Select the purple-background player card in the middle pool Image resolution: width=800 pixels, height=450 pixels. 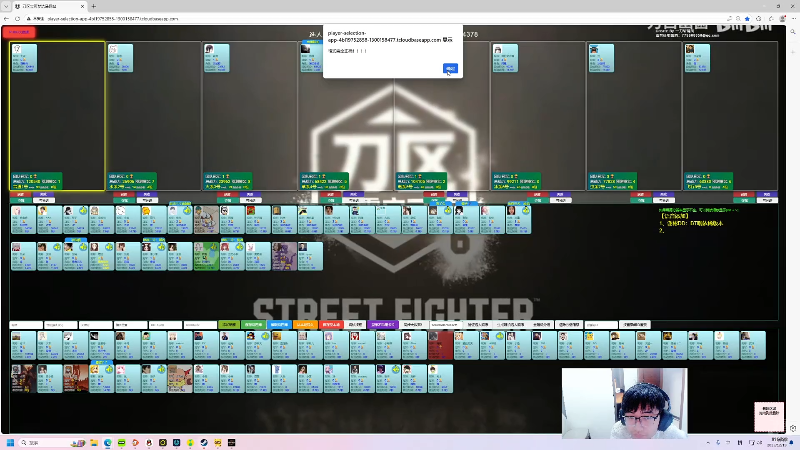point(284,256)
